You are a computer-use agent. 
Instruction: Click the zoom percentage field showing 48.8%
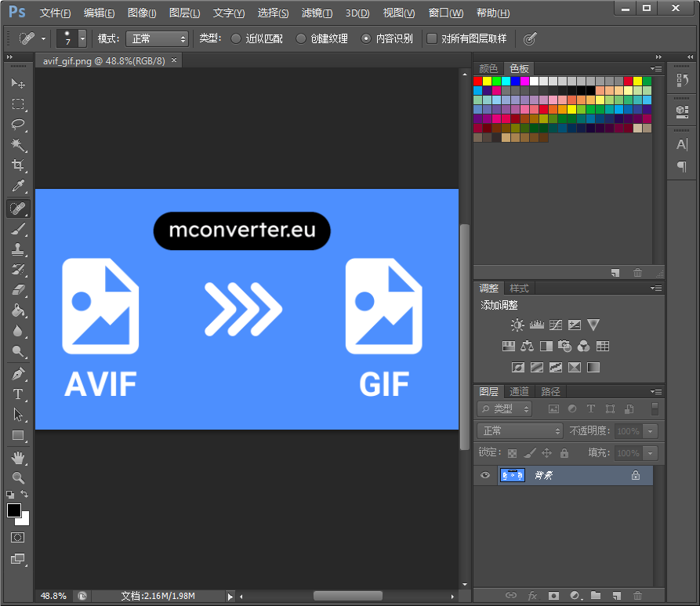pos(53,596)
